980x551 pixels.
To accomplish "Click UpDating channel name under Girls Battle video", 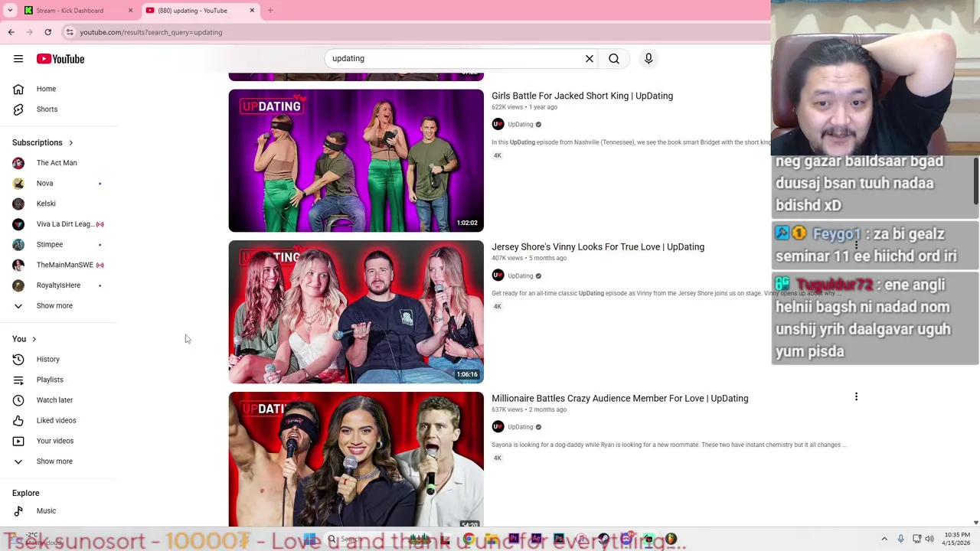I will pyautogui.click(x=521, y=124).
